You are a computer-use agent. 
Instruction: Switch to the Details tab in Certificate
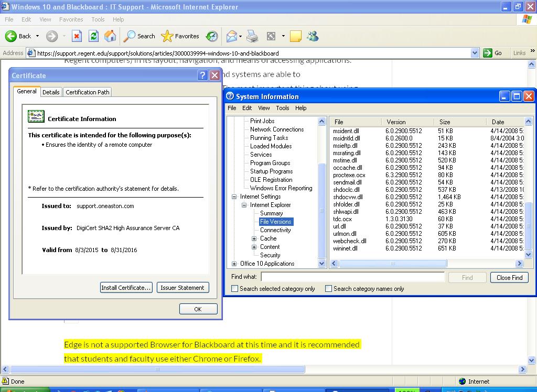point(51,92)
